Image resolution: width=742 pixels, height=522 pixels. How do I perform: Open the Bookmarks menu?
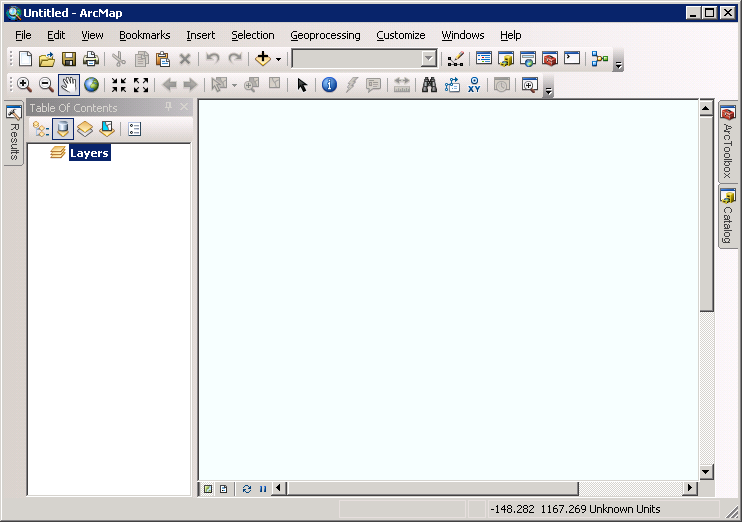click(x=144, y=35)
